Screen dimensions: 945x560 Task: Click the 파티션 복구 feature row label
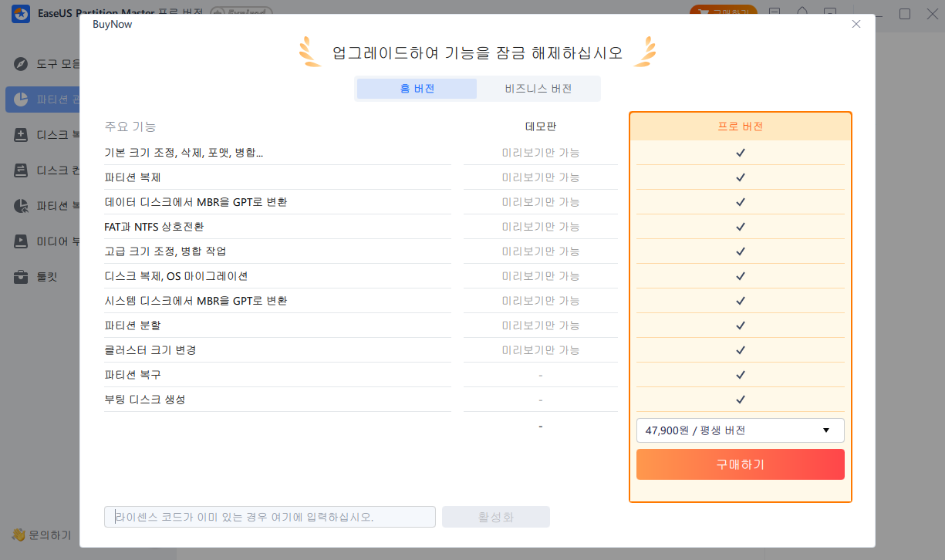coord(133,375)
